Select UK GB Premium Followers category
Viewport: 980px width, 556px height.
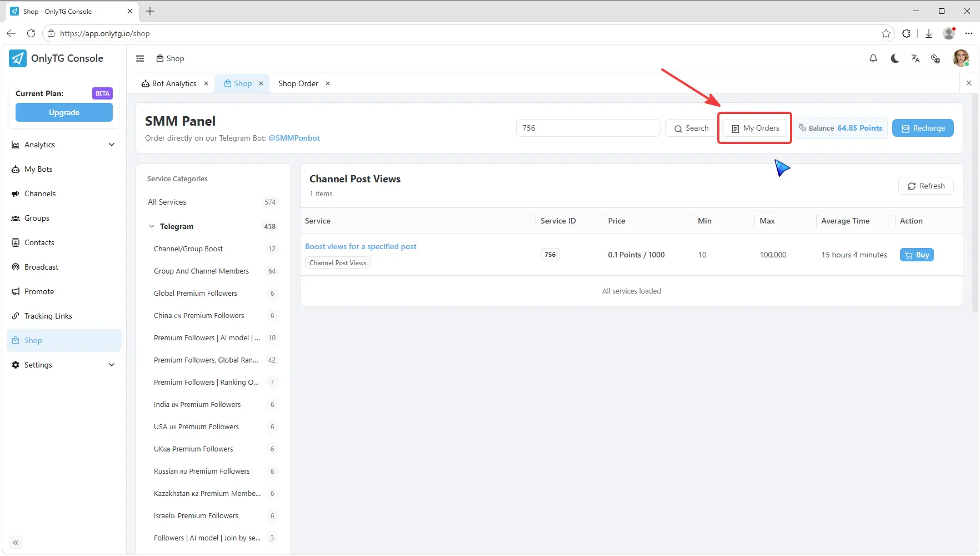tap(212, 449)
